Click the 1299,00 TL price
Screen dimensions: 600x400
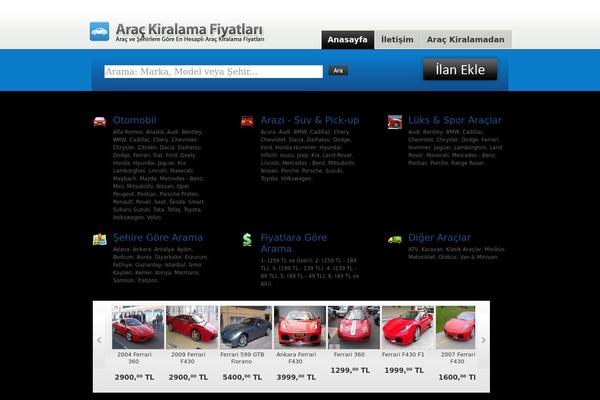pyautogui.click(x=350, y=370)
